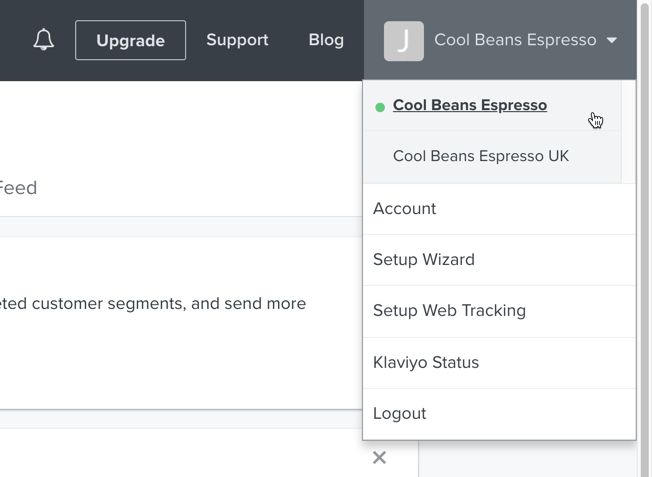Open the Blog link

[x=326, y=40]
